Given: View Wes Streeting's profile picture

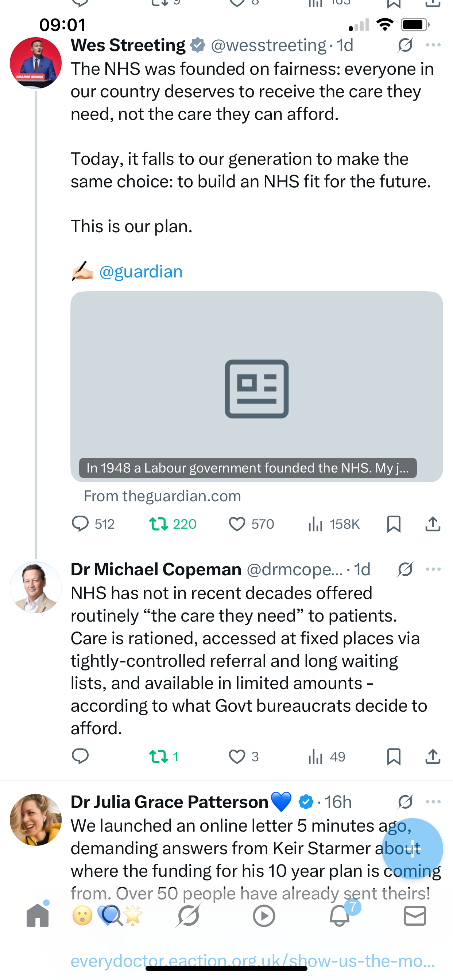Looking at the screenshot, I should (36, 63).
